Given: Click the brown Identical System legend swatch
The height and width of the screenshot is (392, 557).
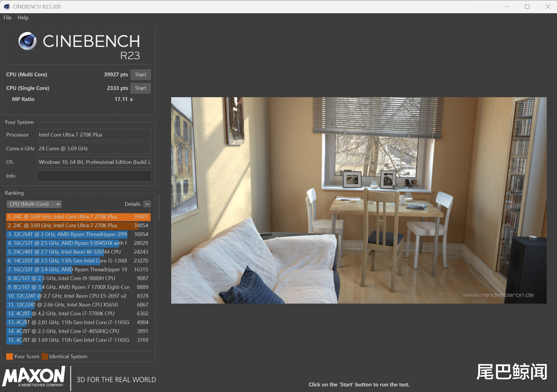Looking at the screenshot, I should [45, 356].
